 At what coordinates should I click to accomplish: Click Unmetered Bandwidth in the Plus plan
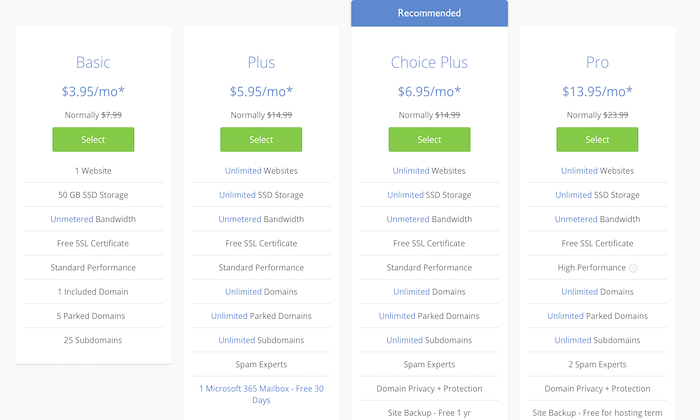[261, 219]
